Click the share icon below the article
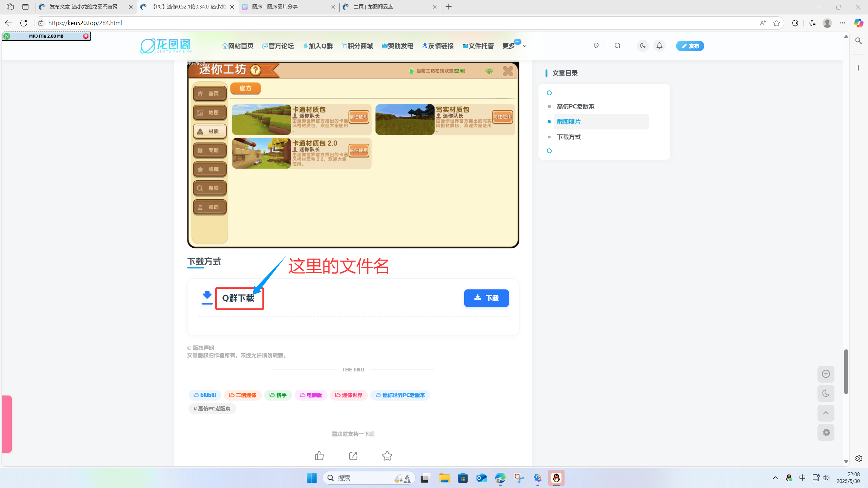 coord(353,456)
